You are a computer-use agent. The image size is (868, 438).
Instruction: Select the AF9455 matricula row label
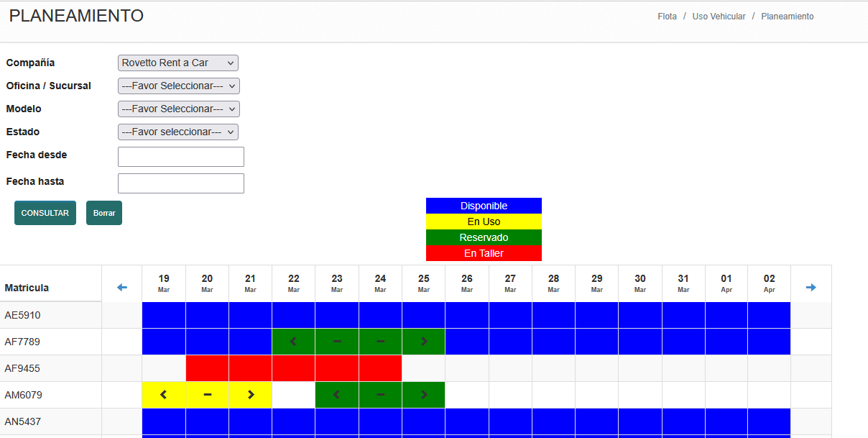pos(22,368)
